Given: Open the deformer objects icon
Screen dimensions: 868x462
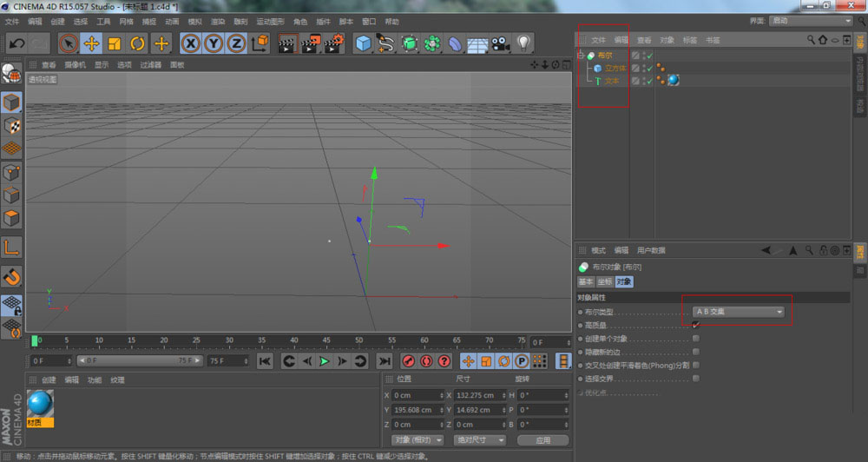Looking at the screenshot, I should (455, 43).
